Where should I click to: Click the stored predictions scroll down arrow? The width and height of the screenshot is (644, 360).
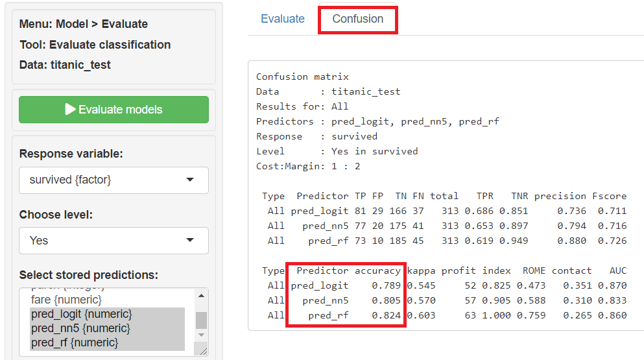pos(202,335)
